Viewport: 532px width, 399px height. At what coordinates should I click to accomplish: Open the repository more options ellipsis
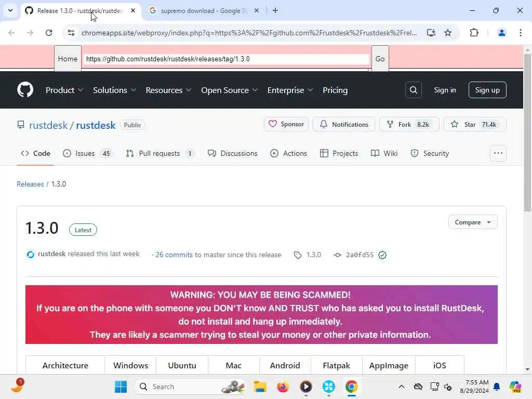[498, 153]
